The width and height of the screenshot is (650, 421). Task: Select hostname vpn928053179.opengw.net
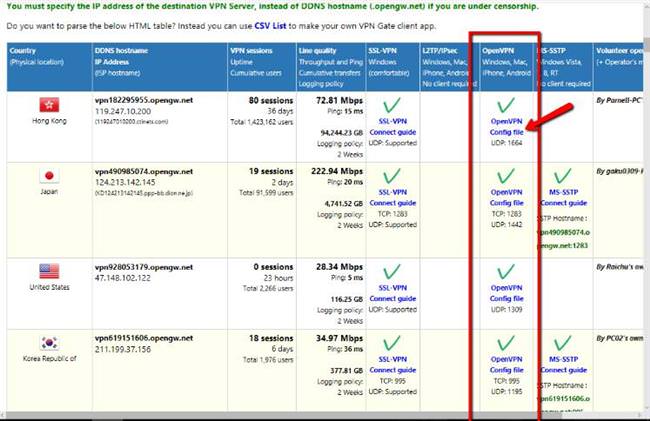click(x=144, y=267)
